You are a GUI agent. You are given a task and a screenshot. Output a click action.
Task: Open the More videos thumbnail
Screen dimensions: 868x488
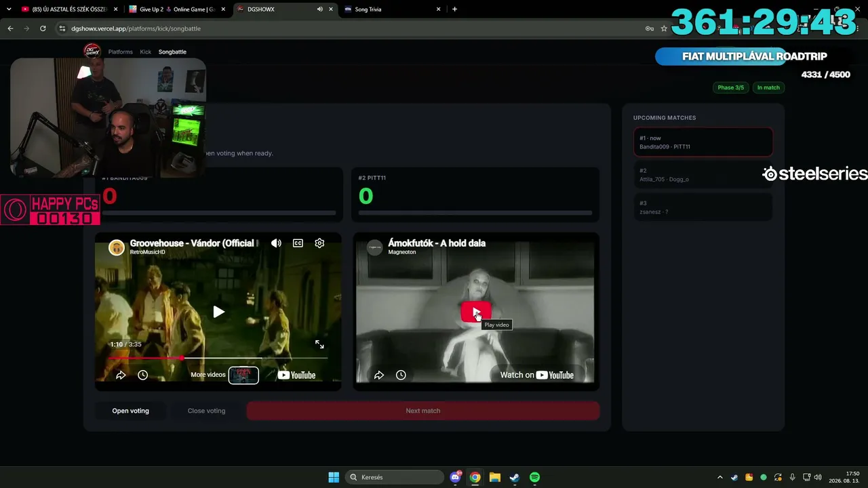click(x=243, y=375)
